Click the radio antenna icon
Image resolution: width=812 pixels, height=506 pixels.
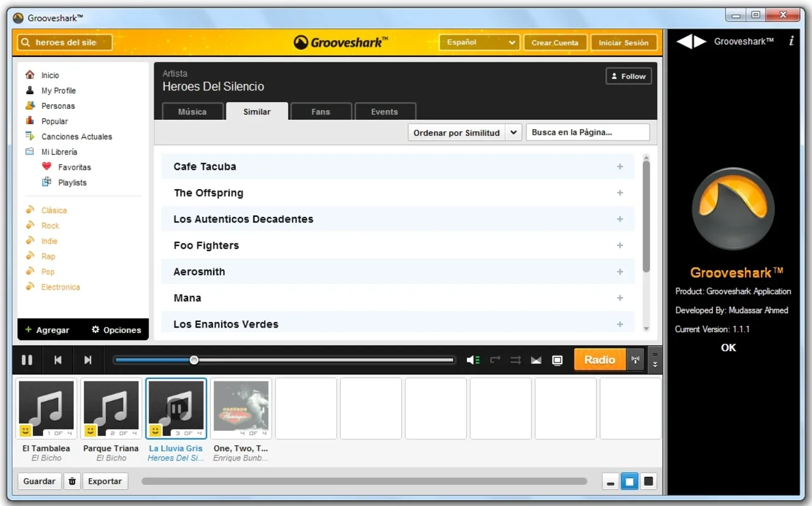click(635, 359)
